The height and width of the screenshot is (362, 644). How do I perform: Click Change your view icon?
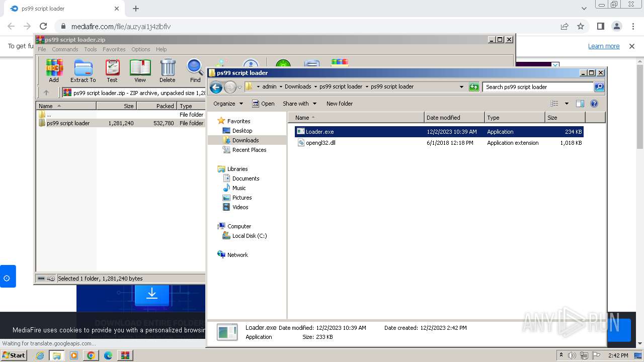coord(554,104)
